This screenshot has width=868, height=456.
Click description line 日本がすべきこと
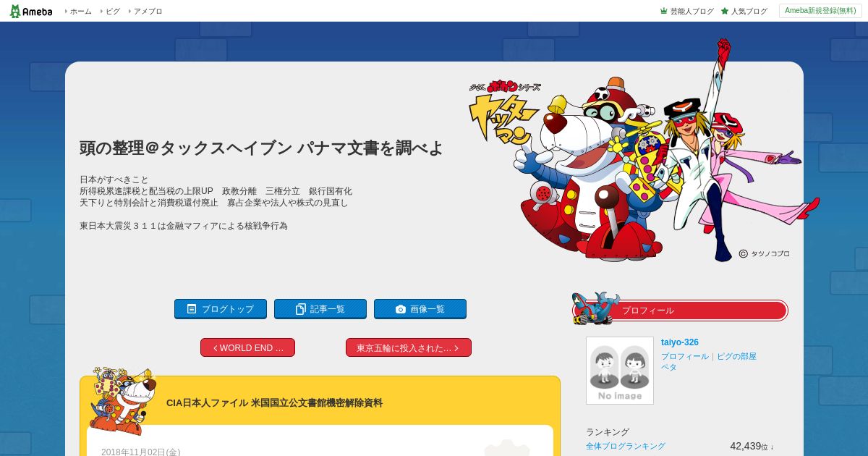click(x=114, y=180)
